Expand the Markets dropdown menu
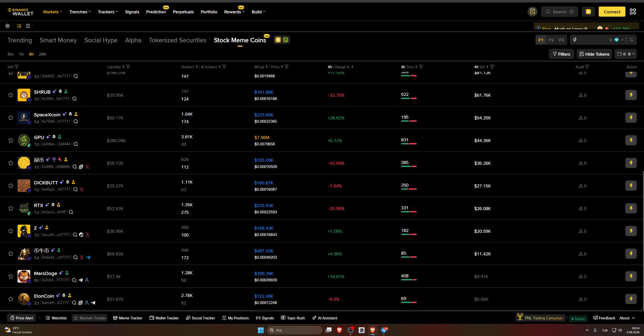Image resolution: width=644 pixels, height=336 pixels. pos(53,12)
